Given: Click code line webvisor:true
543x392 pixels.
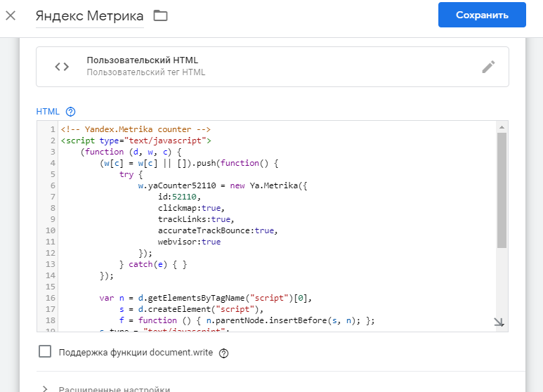Looking at the screenshot, I should click(189, 242).
